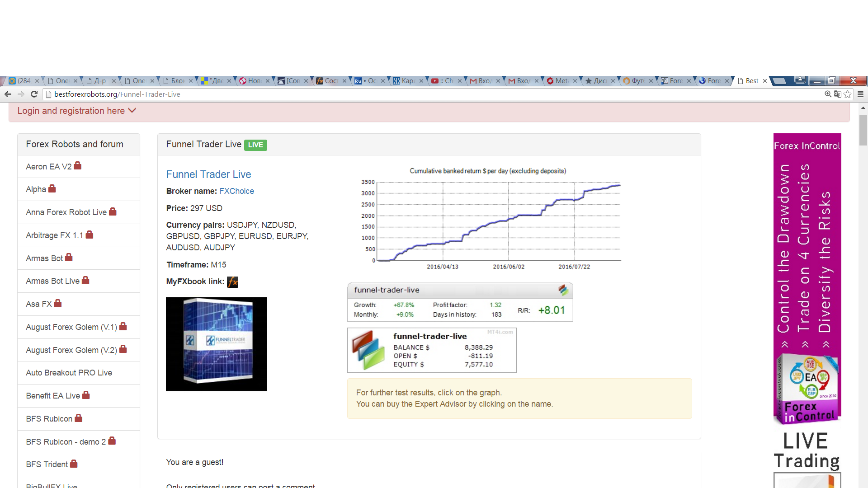Click the Timeframe: M15 text
868x488 pixels.
coord(196,265)
